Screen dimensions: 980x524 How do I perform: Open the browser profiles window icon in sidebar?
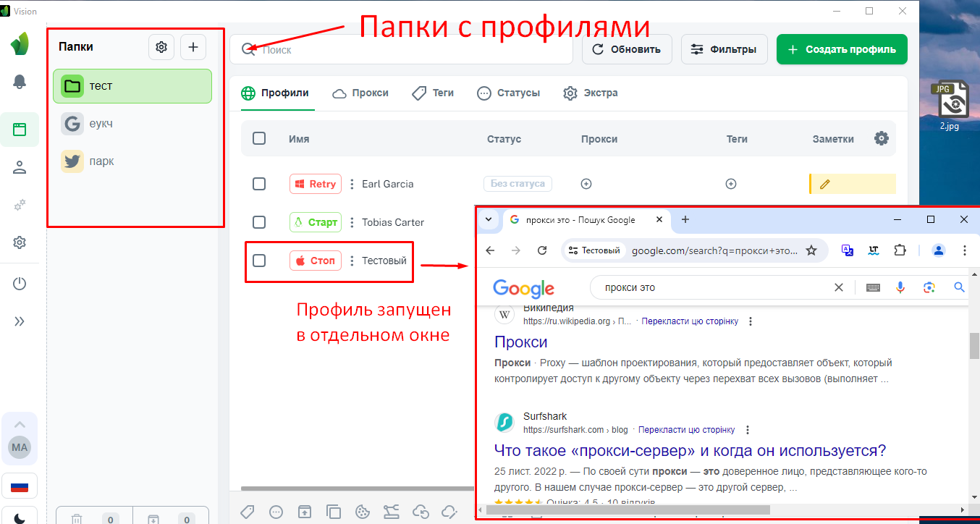point(20,130)
